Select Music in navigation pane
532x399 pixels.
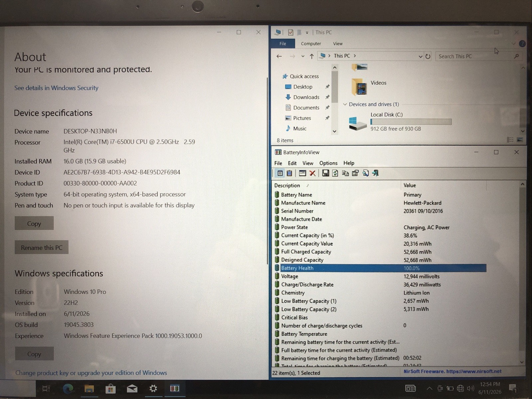point(299,128)
